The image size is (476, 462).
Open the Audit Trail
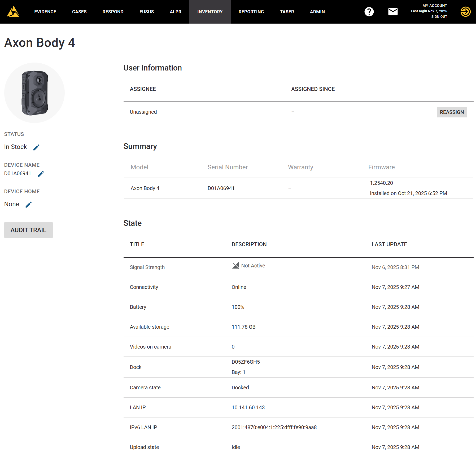[28, 230]
